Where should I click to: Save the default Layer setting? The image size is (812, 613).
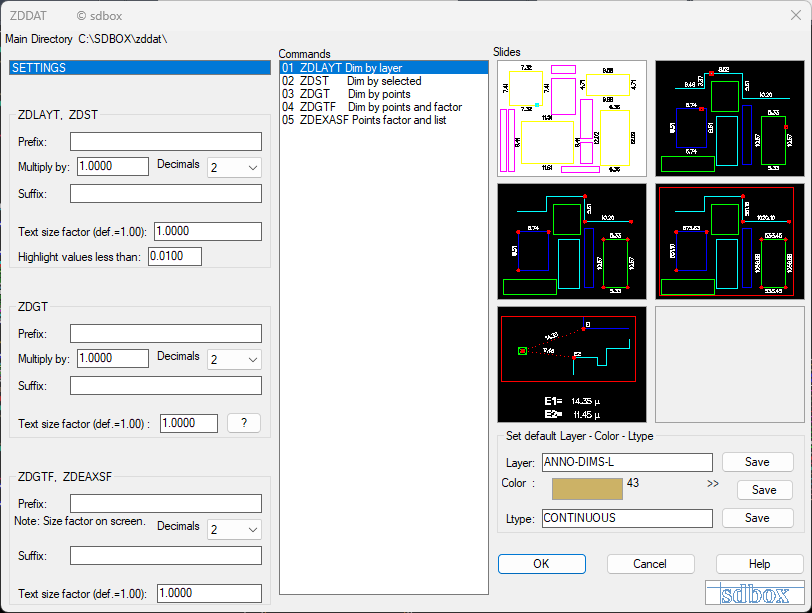(758, 462)
